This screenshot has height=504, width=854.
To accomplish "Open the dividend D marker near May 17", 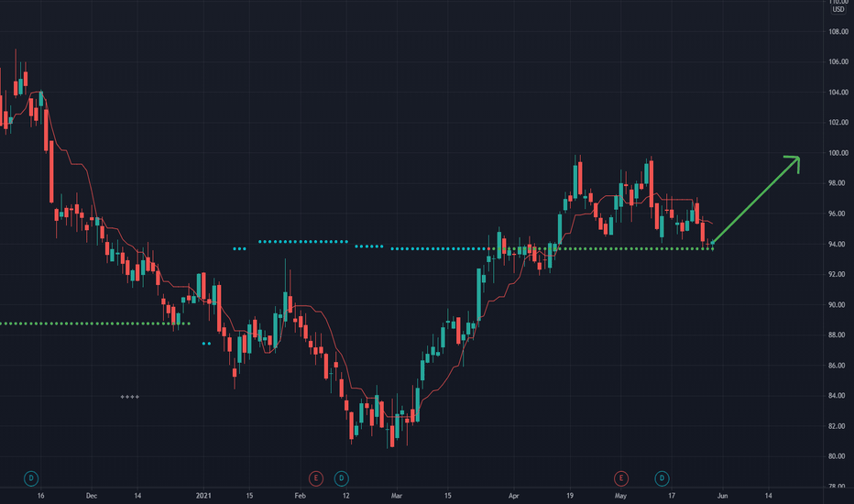I will tap(662, 478).
